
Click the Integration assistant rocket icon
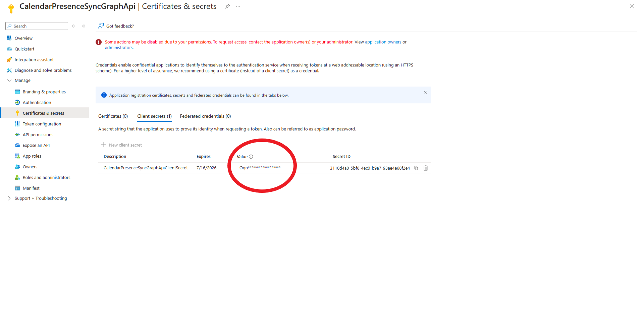[x=9, y=60]
